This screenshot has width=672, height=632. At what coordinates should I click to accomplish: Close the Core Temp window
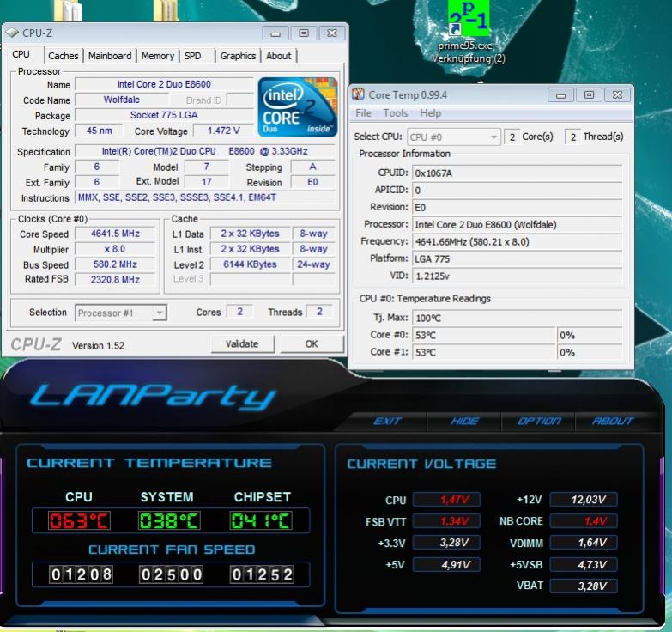coord(617,95)
